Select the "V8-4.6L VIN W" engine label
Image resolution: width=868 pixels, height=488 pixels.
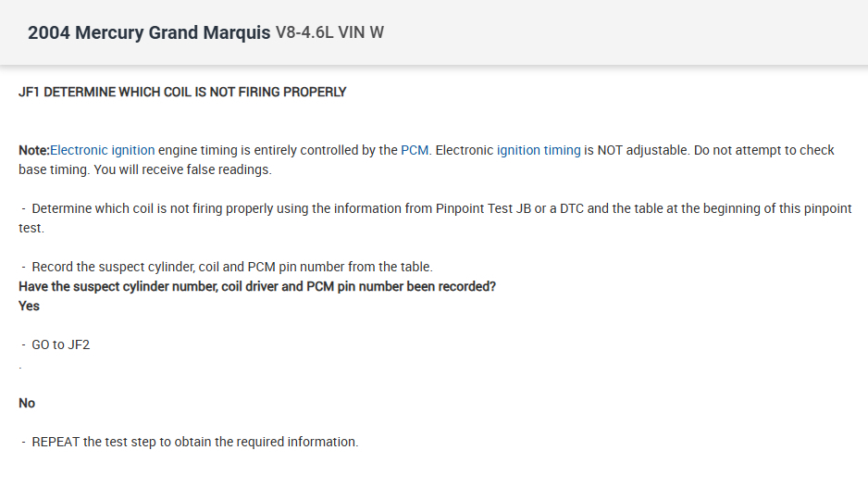(x=329, y=33)
